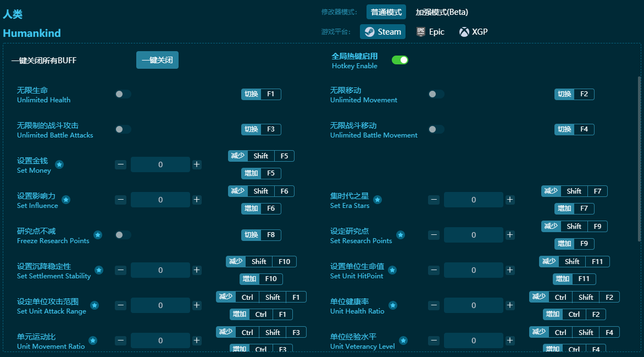This screenshot has height=357, width=644.
Task: Turn on Unlimited Battle Movement
Action: click(436, 129)
